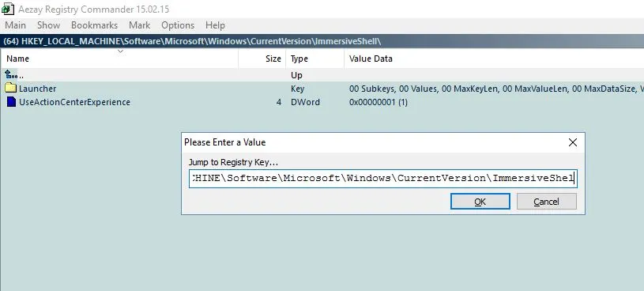Click the Key type cell of Launcher

(x=297, y=89)
